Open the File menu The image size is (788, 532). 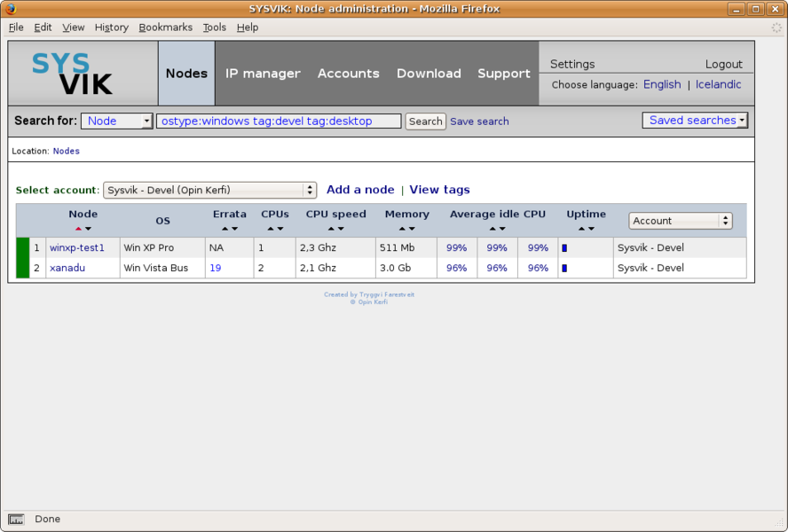[16, 27]
